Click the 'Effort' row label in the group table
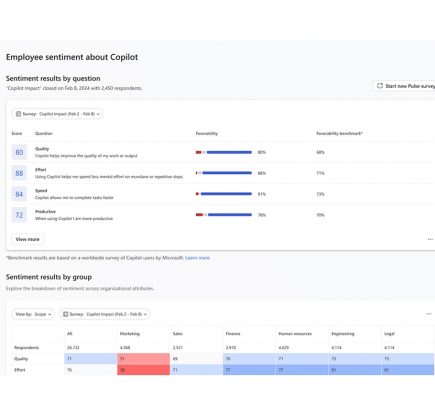Screen dimensions: 435x415 click(x=20, y=370)
